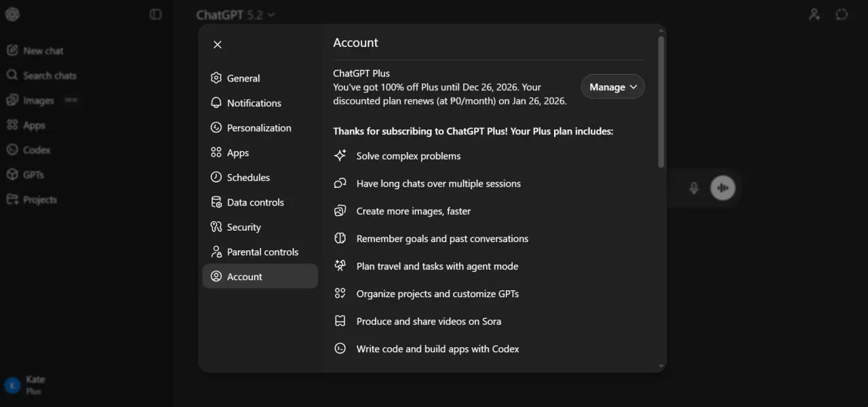Click the grid icon beside Organize projects

coord(340,294)
